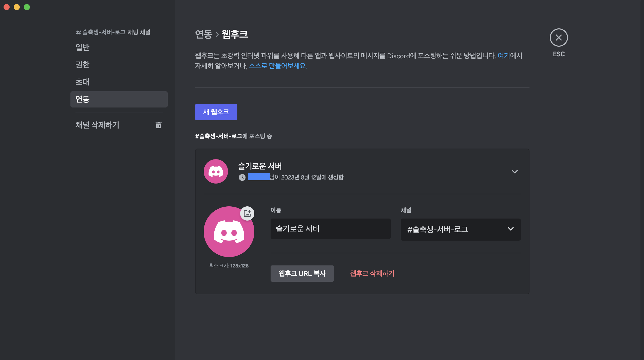
Task: Click the 스스로 만들어보세요 link
Action: 278,66
